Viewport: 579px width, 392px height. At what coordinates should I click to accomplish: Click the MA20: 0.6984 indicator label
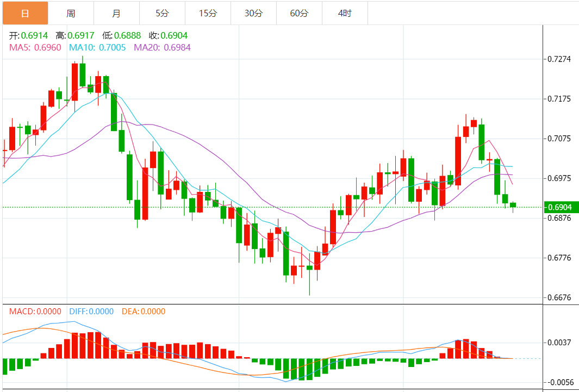(x=162, y=48)
